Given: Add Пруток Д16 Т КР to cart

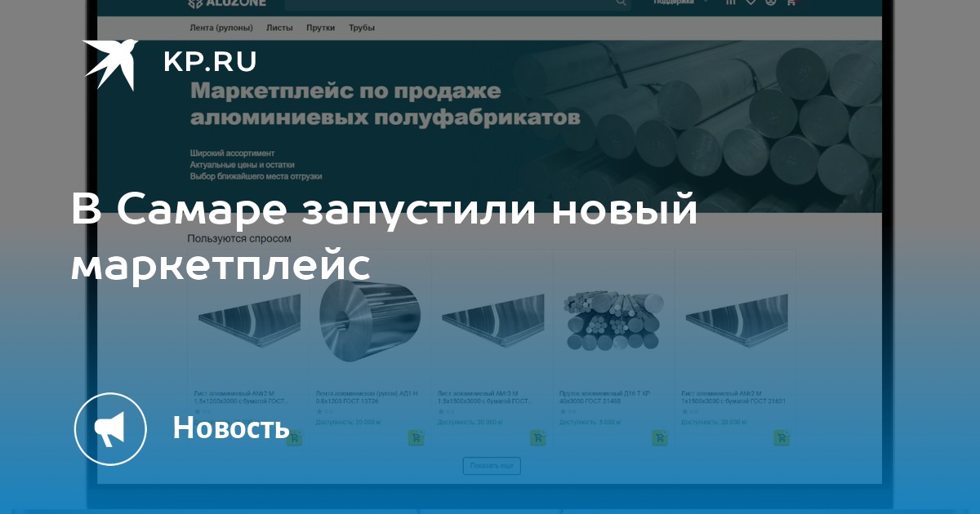Looking at the screenshot, I should (x=660, y=438).
